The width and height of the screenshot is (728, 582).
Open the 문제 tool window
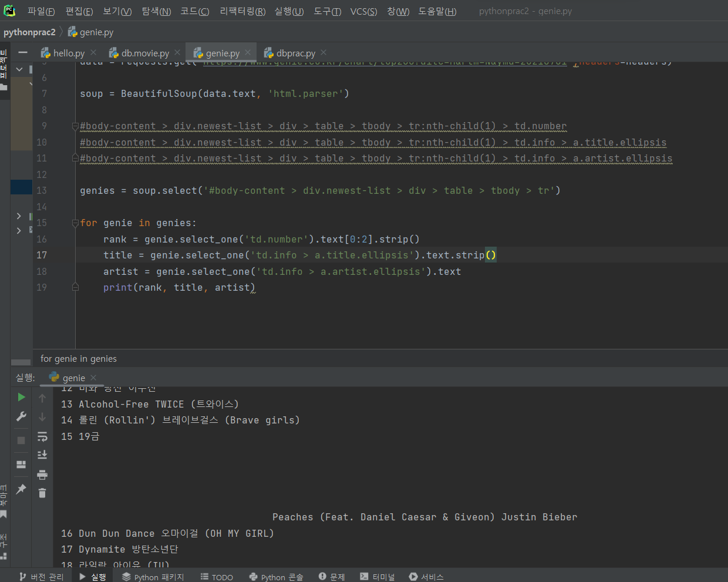click(332, 577)
